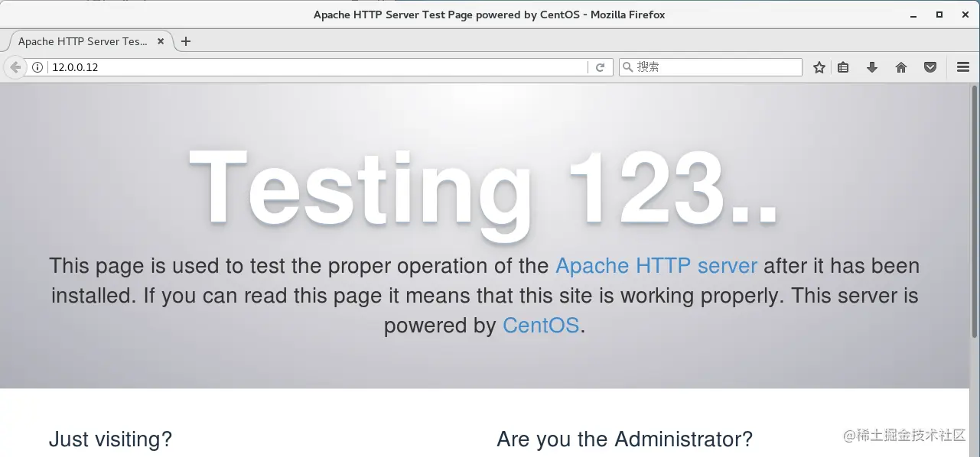Open the CentOS link
The height and width of the screenshot is (457, 980).
(x=540, y=326)
